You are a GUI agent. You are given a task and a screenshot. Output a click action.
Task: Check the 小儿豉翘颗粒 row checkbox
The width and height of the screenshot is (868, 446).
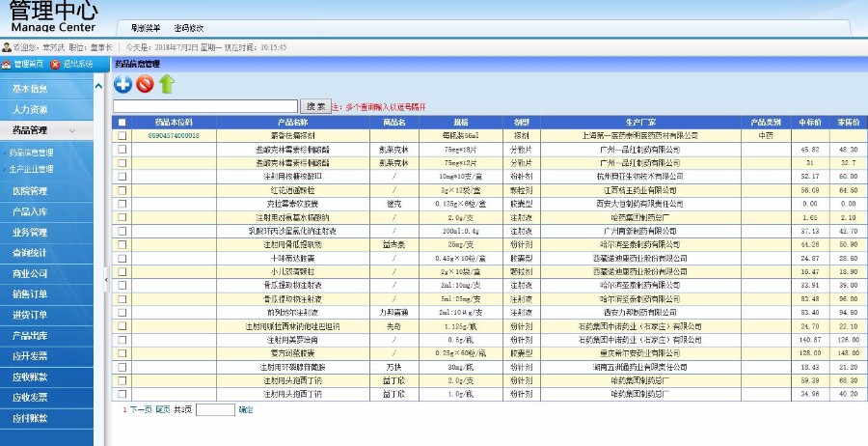[122, 271]
